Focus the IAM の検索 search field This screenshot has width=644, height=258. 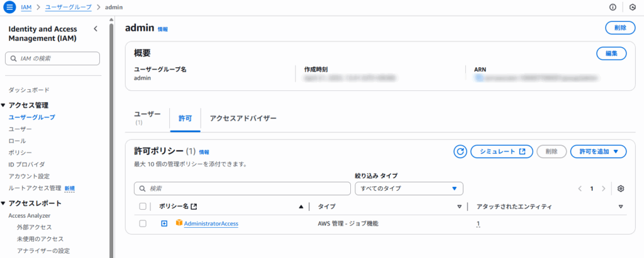click(x=52, y=58)
